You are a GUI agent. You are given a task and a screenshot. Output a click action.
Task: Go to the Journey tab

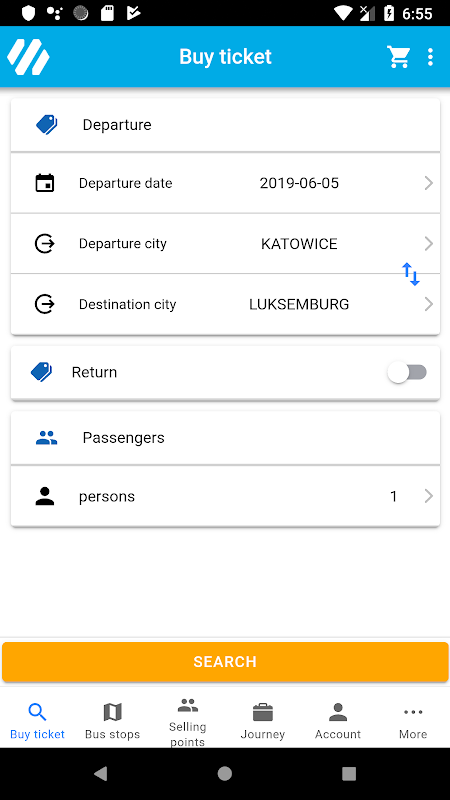pos(263,721)
